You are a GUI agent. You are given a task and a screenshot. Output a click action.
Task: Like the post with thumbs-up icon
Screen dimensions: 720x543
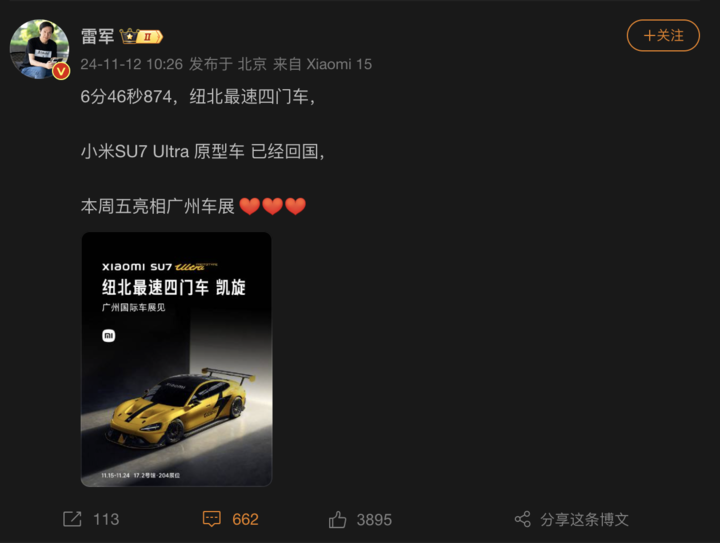[337, 520]
